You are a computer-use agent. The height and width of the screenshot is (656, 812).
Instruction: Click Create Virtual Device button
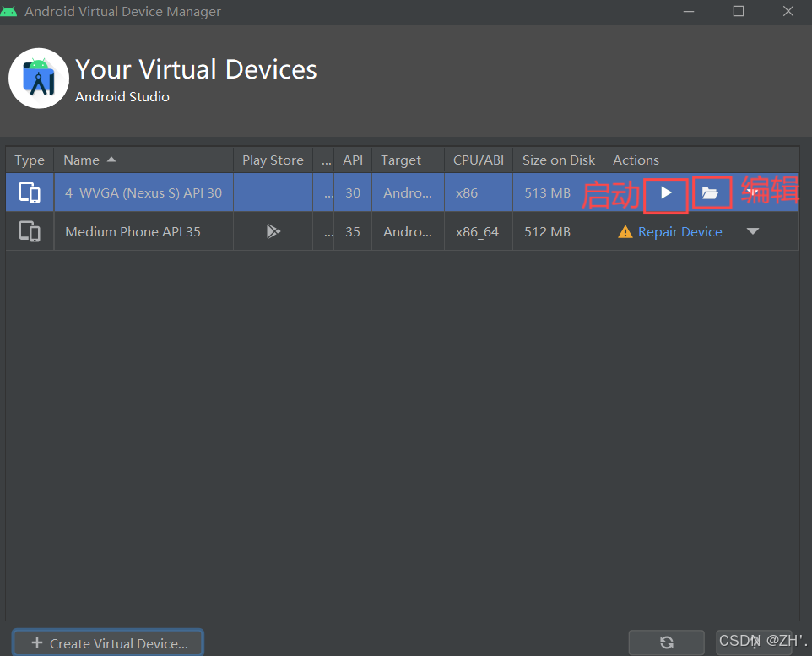coord(108,643)
